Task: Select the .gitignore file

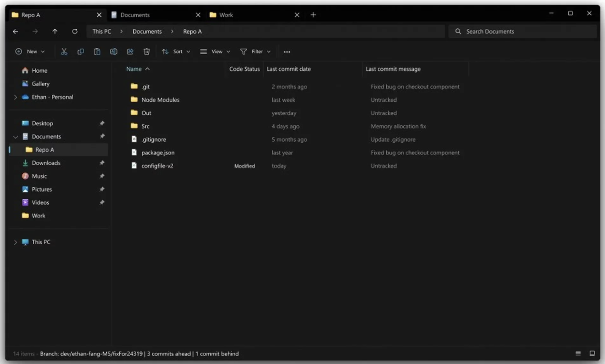Action: click(x=154, y=139)
